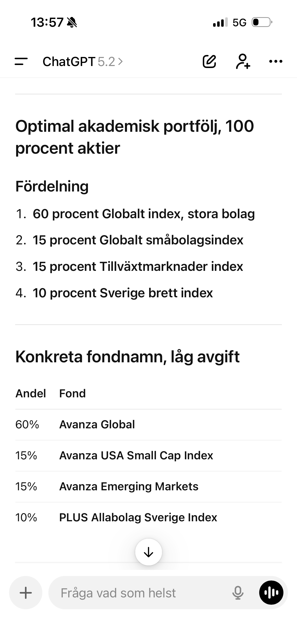Viewport: 297px width, 644px height.
Task: Tap the microphone dictation icon
Action: [238, 593]
